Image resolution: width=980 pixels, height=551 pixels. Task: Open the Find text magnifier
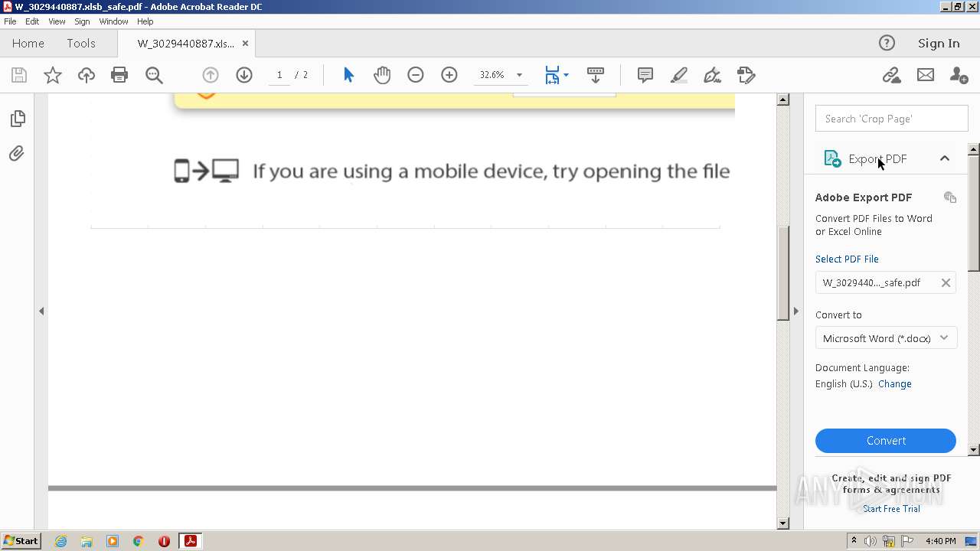154,75
